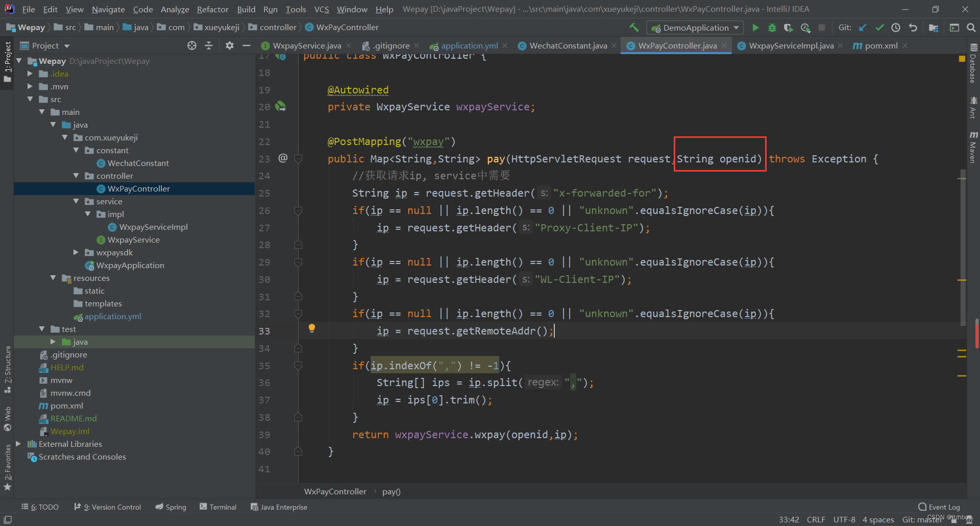Toggle the Maven tool window
This screenshot has height=526, width=980.
click(973, 147)
